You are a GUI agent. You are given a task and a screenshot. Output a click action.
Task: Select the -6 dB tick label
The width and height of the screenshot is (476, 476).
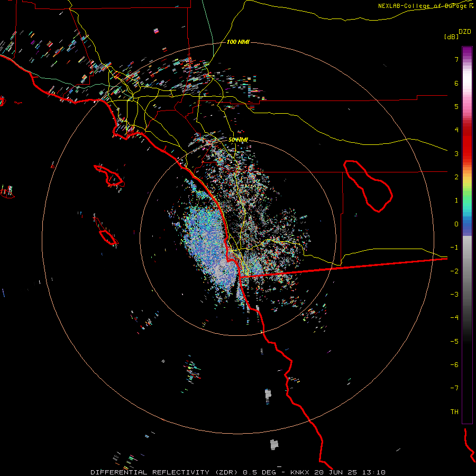(x=454, y=365)
